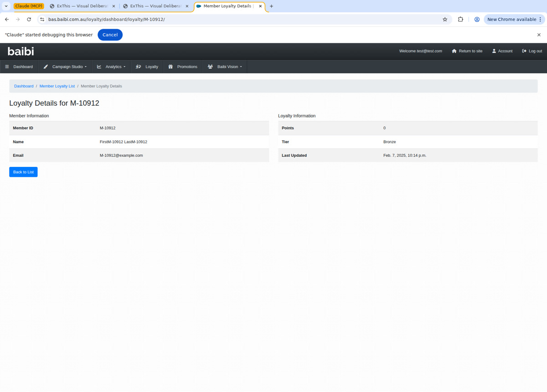The image size is (547, 392).
Task: Click the Promotions gift icon
Action: pos(170,67)
